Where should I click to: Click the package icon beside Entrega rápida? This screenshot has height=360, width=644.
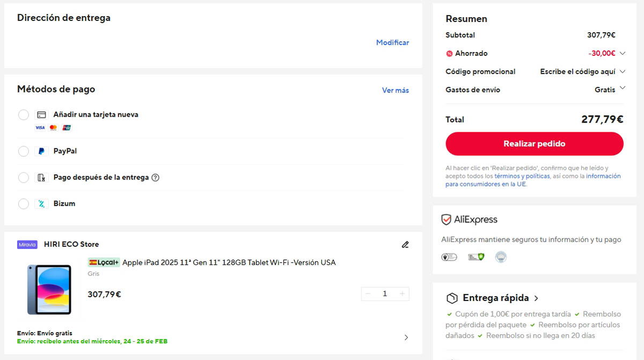452,298
